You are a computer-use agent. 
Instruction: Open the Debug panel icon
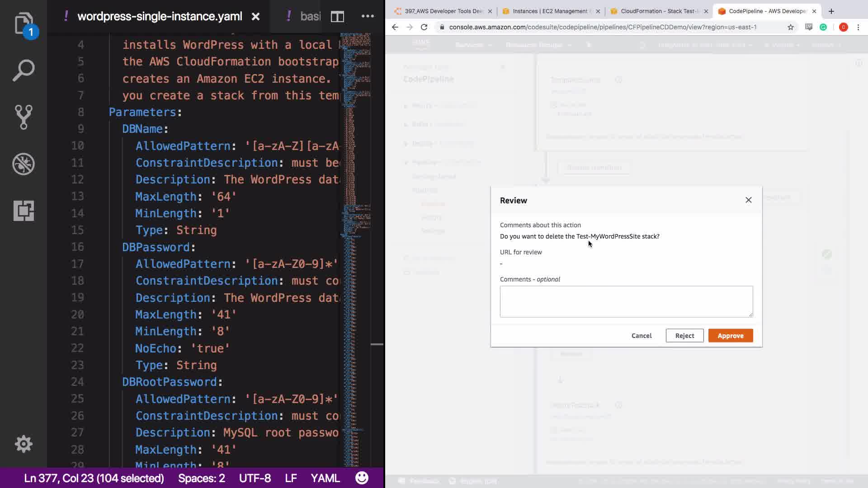tap(24, 164)
